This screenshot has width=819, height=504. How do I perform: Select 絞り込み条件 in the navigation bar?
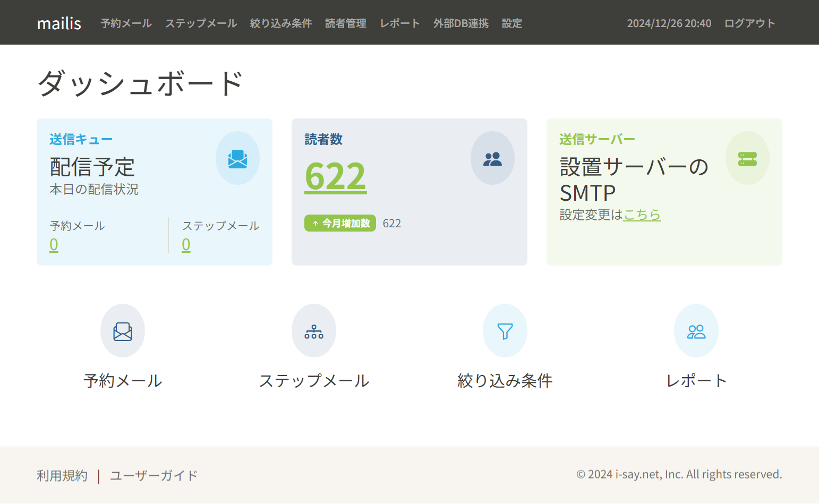pos(281,23)
